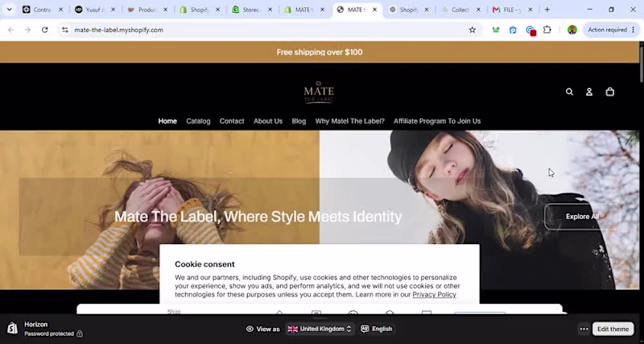
Task: Go to the Home menu item
Action: (x=167, y=121)
